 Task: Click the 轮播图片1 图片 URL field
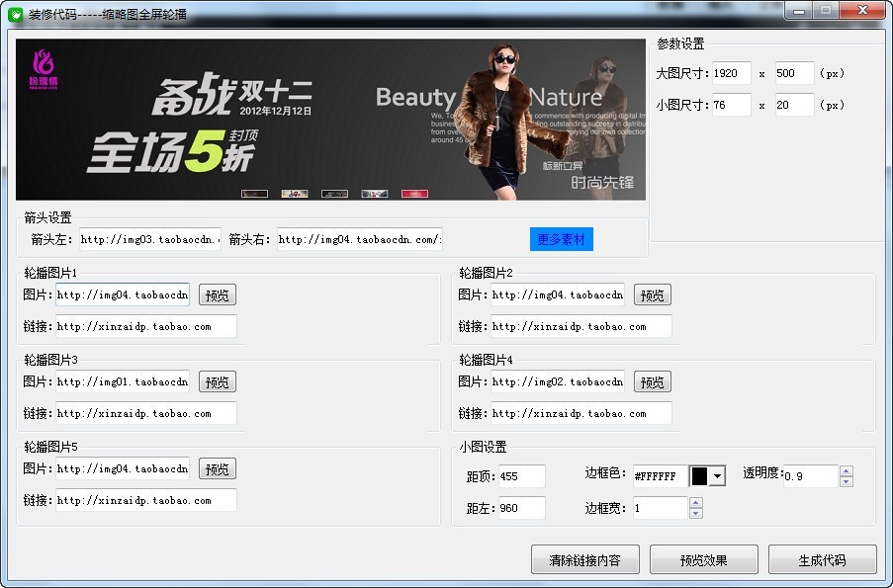click(123, 294)
